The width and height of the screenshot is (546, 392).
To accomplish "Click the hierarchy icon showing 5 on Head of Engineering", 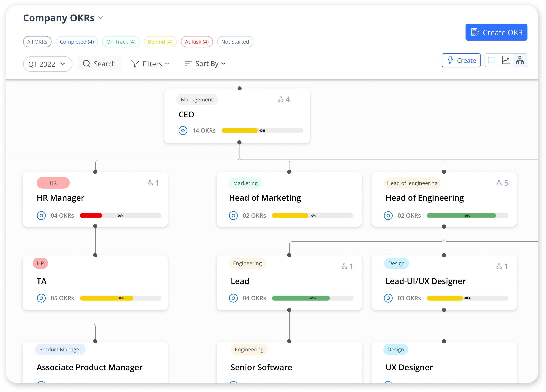I will (502, 183).
